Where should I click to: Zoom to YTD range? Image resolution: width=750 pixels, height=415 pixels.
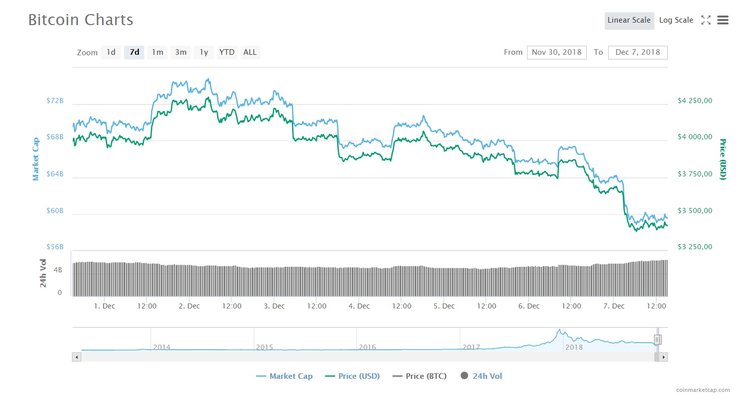(x=227, y=52)
